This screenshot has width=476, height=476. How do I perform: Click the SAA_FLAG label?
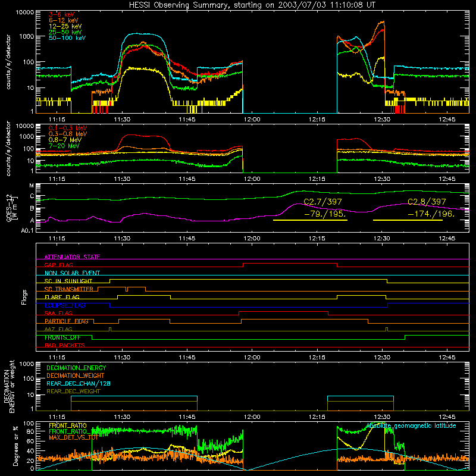pyautogui.click(x=58, y=313)
